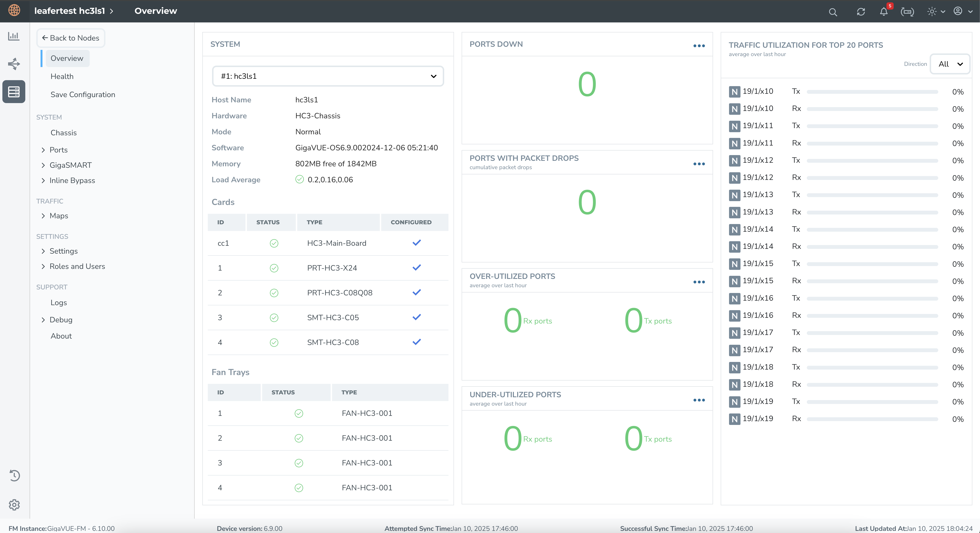Open Ports Down three-dot options menu

pos(699,46)
